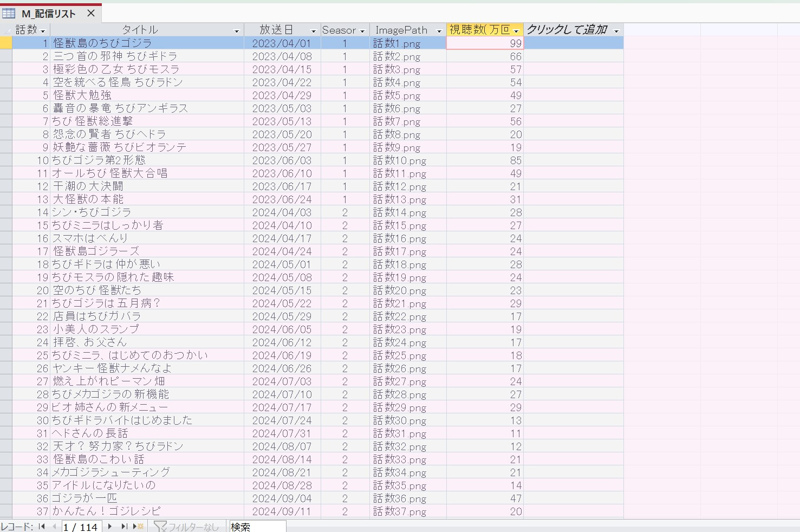Click title cell シン・ちびゴジラ

pos(147,212)
